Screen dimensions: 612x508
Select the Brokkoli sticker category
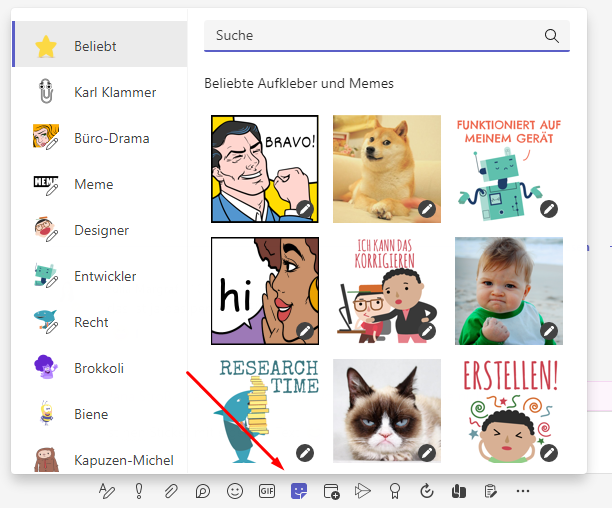(x=99, y=368)
